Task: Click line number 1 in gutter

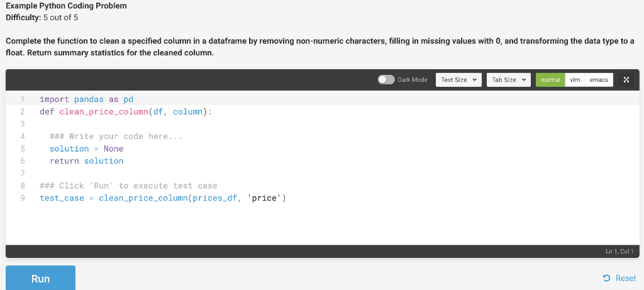Action: (x=22, y=99)
